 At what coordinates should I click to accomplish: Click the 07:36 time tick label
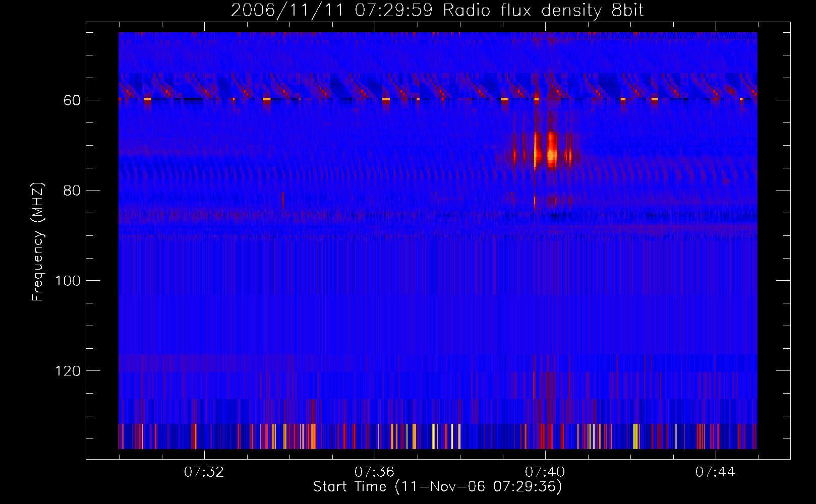(x=374, y=472)
